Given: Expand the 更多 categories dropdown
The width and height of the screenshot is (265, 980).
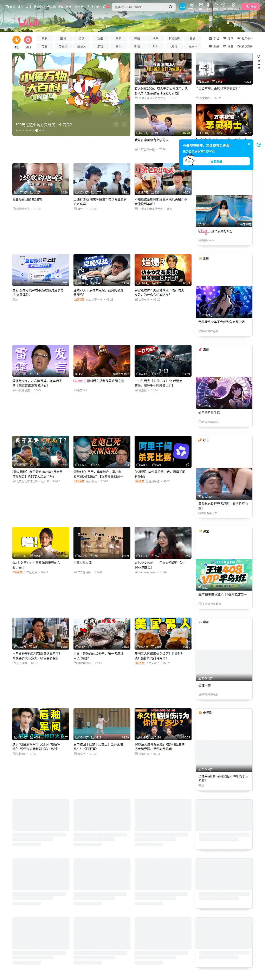Looking at the screenshot, I should 193,46.
